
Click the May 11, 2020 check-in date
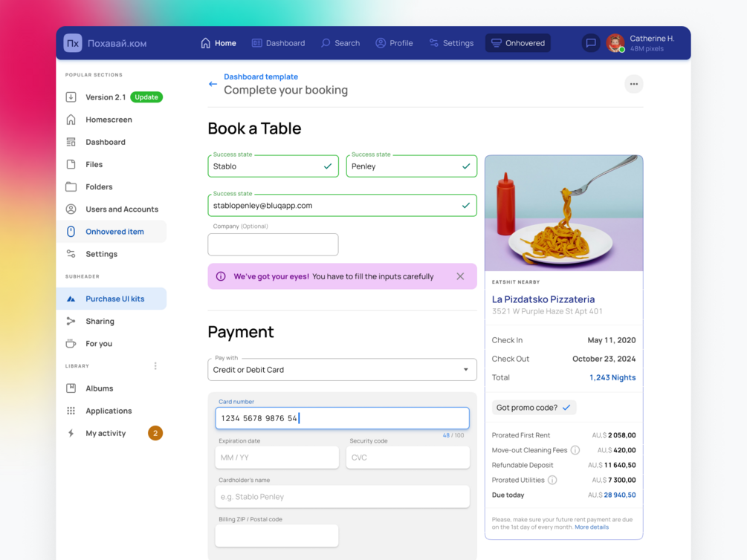coord(612,340)
